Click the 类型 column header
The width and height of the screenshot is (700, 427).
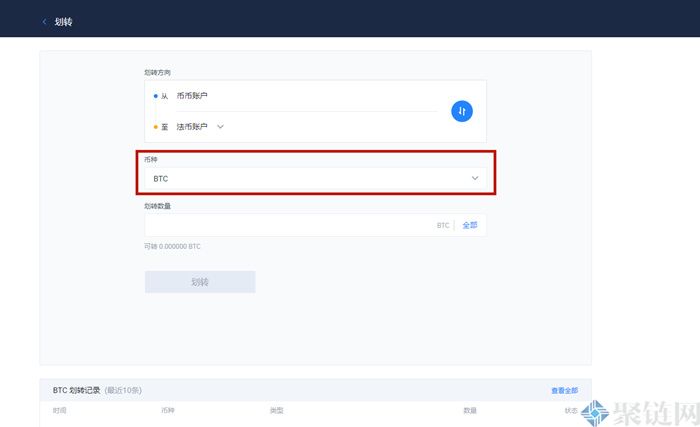tap(277, 410)
